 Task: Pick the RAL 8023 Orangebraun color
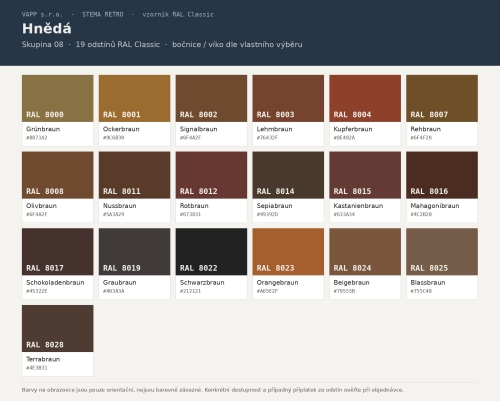click(x=288, y=264)
